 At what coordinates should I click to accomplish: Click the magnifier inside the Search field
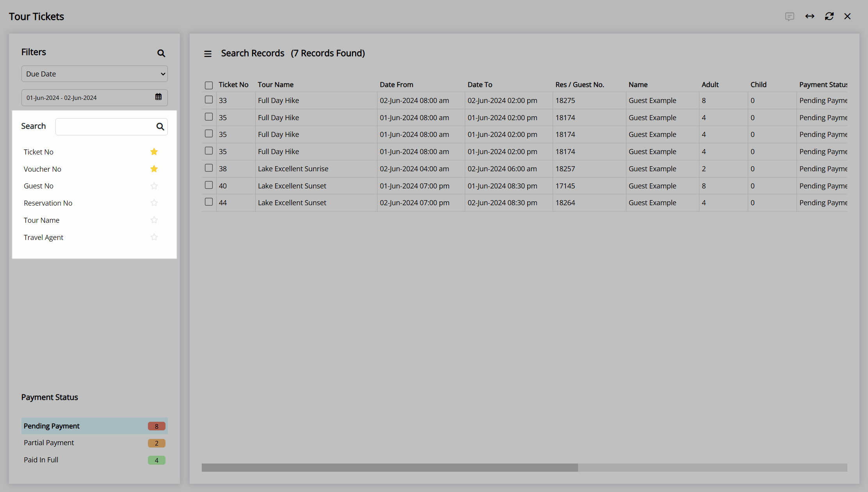(160, 126)
